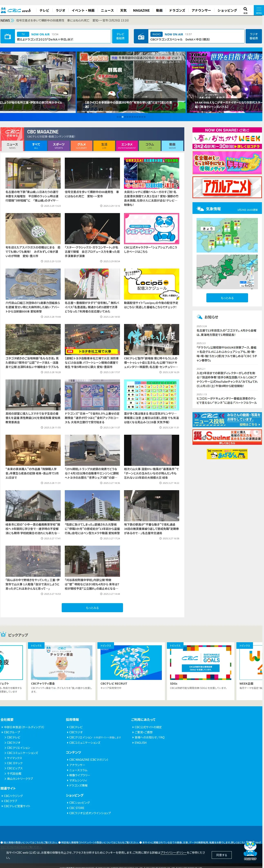The image size is (264, 868).
Task: Click the CBC web logo
Action: click(16, 10)
